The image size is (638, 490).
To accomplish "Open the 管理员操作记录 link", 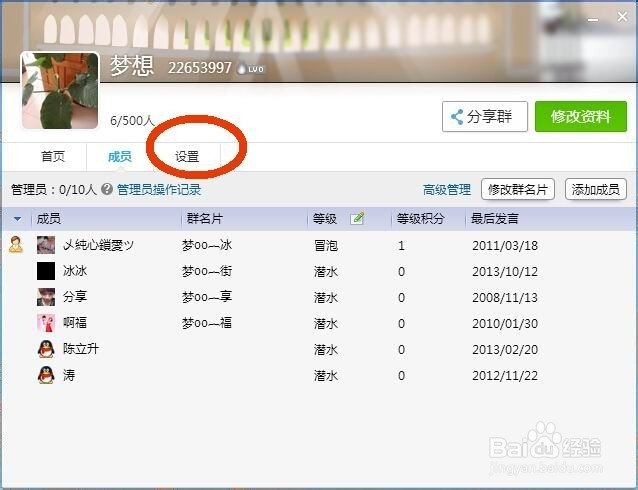I will (x=159, y=190).
